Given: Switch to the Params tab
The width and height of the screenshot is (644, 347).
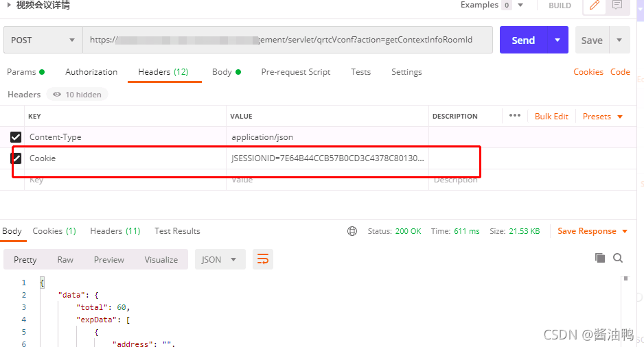Looking at the screenshot, I should 25,72.
